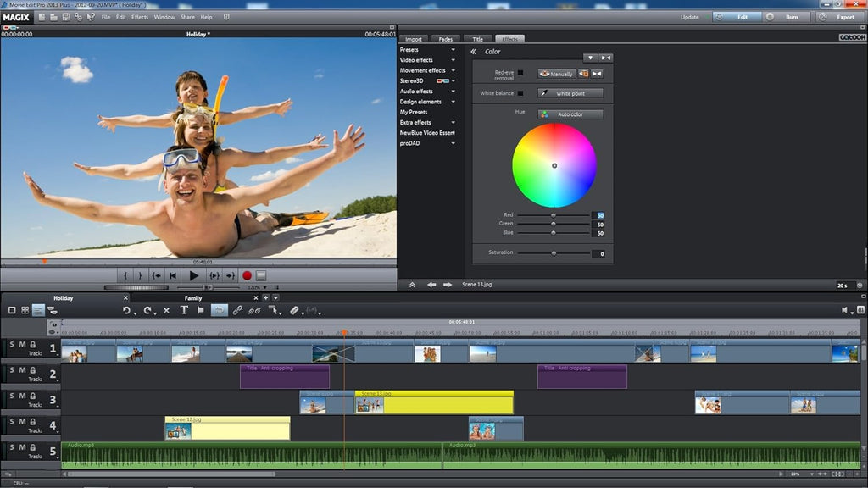Set a chapter marker with flag icon

point(200,310)
